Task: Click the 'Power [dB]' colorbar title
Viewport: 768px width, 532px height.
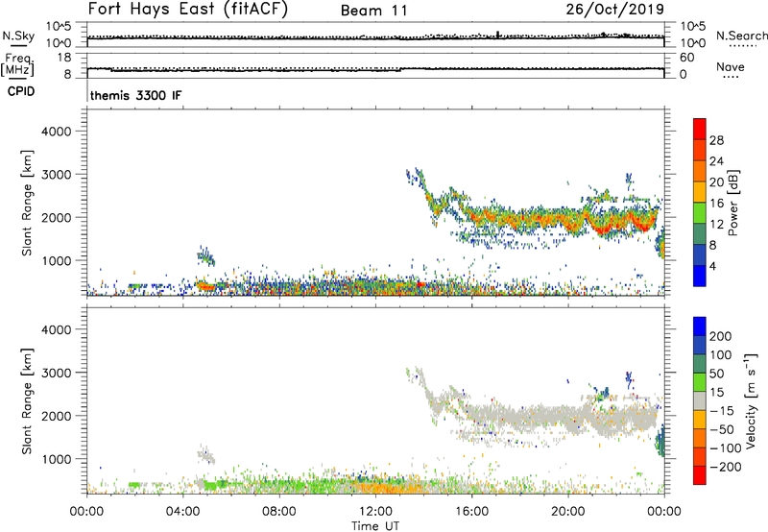Action: pyautogui.click(x=732, y=203)
